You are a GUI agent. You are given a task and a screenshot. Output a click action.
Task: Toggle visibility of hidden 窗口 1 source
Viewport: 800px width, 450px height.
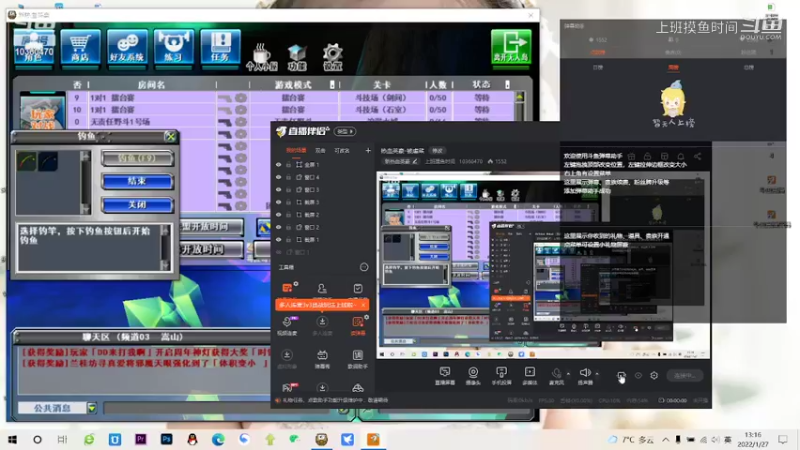[x=279, y=252]
